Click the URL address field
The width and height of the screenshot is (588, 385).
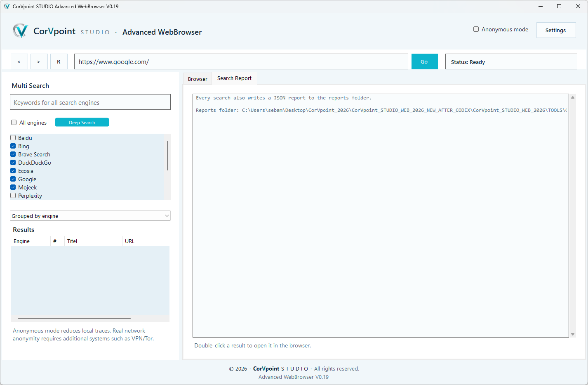click(x=241, y=61)
